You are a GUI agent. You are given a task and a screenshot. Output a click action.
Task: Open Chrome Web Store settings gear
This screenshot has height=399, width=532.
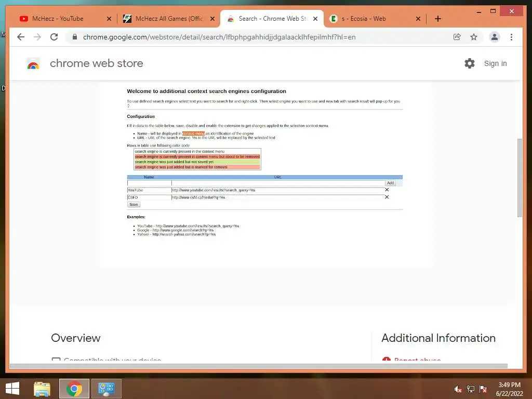[470, 63]
